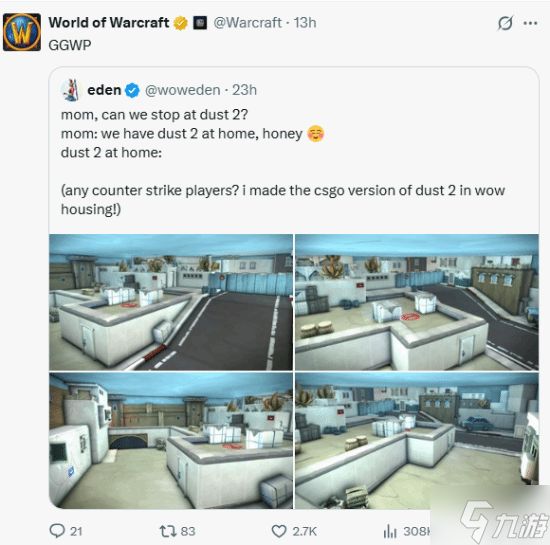
Task: Click the square affiliate badge icon
Action: click(200, 23)
